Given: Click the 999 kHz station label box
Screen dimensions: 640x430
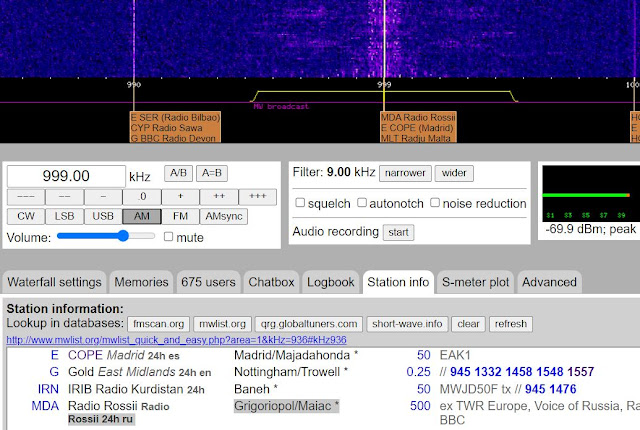Looking at the screenshot, I should coord(418,127).
